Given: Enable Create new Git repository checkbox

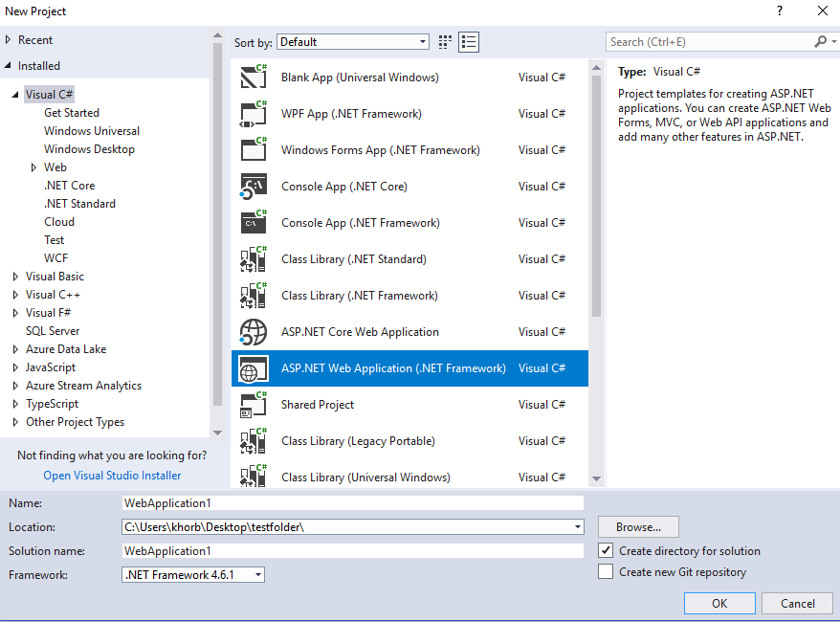Looking at the screenshot, I should [606, 571].
